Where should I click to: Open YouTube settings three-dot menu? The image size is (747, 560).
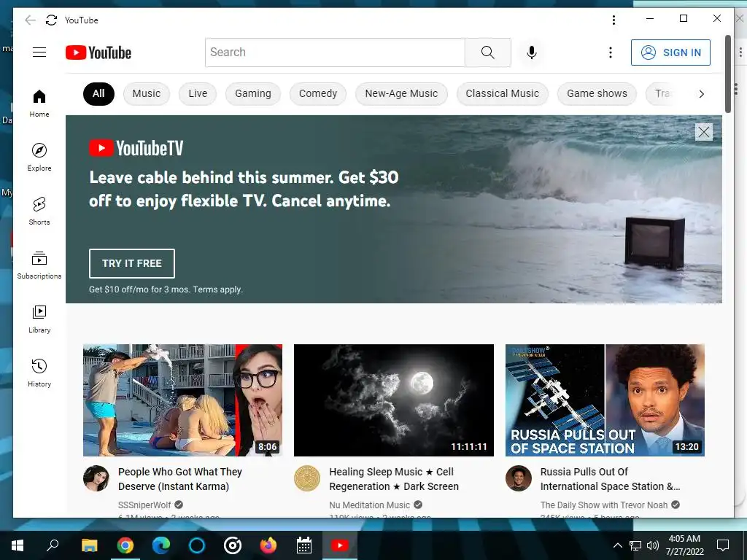[x=611, y=52]
